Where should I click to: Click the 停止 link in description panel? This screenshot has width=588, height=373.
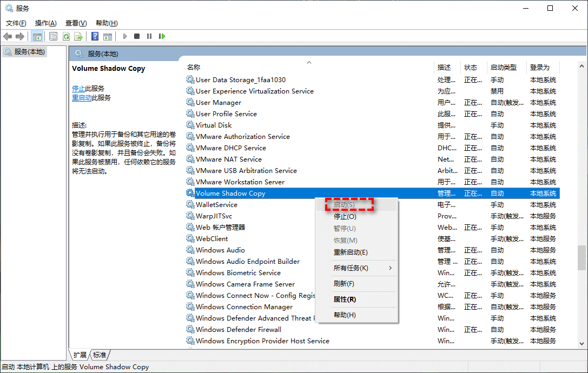click(x=78, y=88)
